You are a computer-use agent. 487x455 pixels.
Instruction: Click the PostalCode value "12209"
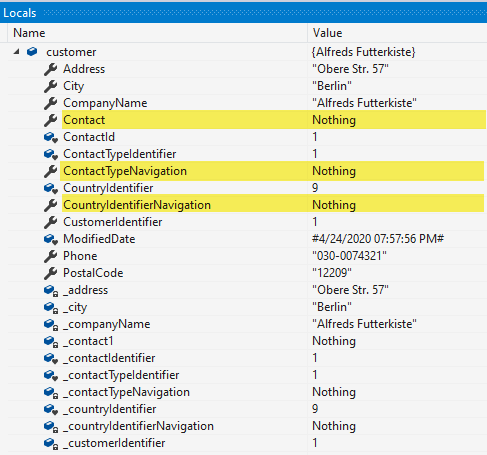coord(332,273)
